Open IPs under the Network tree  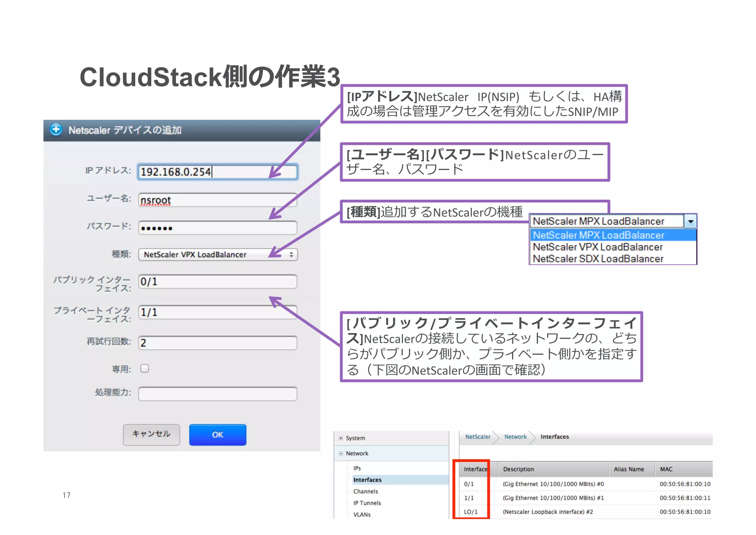tap(357, 468)
